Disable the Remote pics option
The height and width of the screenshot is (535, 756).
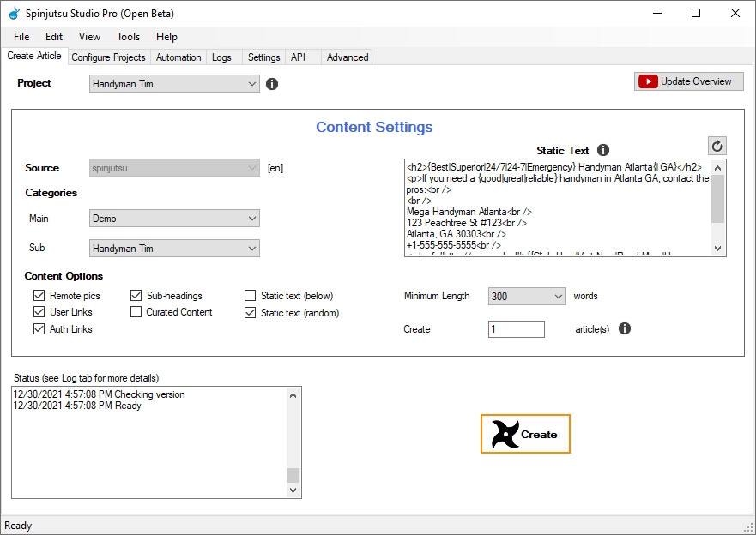(x=39, y=296)
